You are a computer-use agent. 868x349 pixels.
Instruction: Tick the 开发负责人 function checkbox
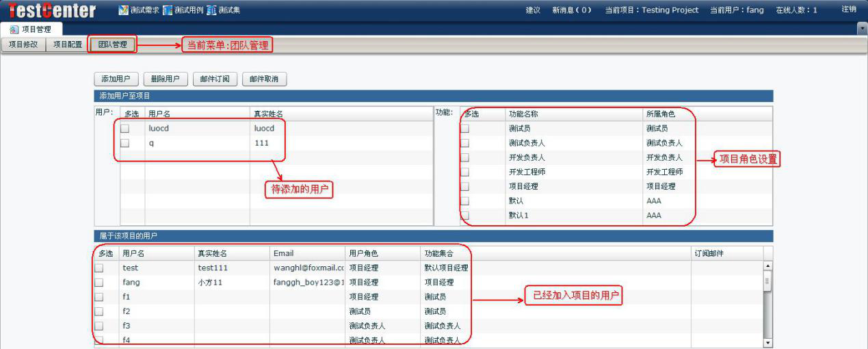click(465, 157)
